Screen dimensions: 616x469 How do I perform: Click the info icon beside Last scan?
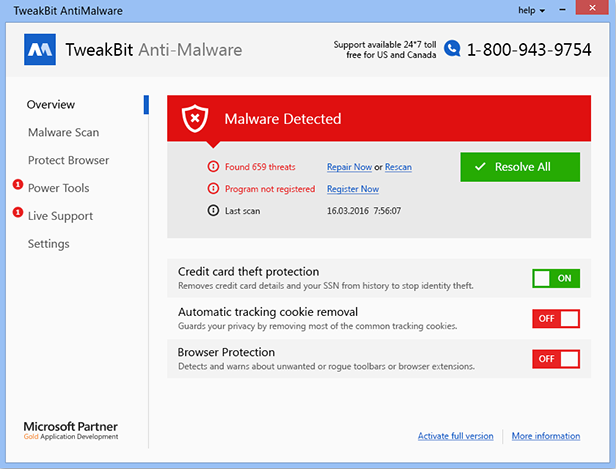point(213,211)
